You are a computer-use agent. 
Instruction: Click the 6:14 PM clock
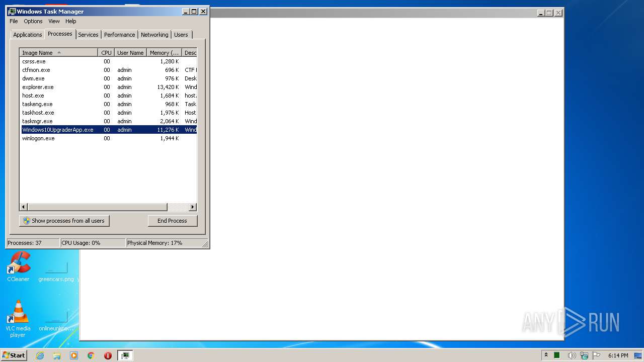[x=618, y=355]
